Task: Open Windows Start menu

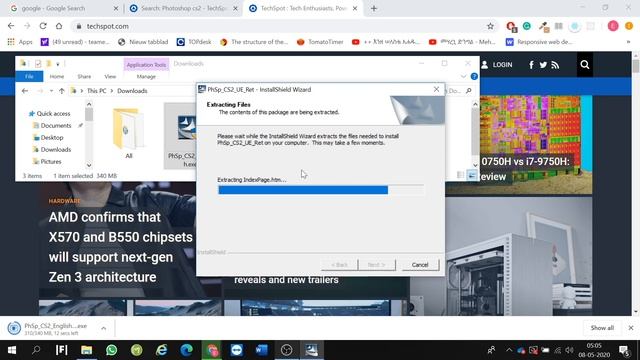Action: [11, 350]
